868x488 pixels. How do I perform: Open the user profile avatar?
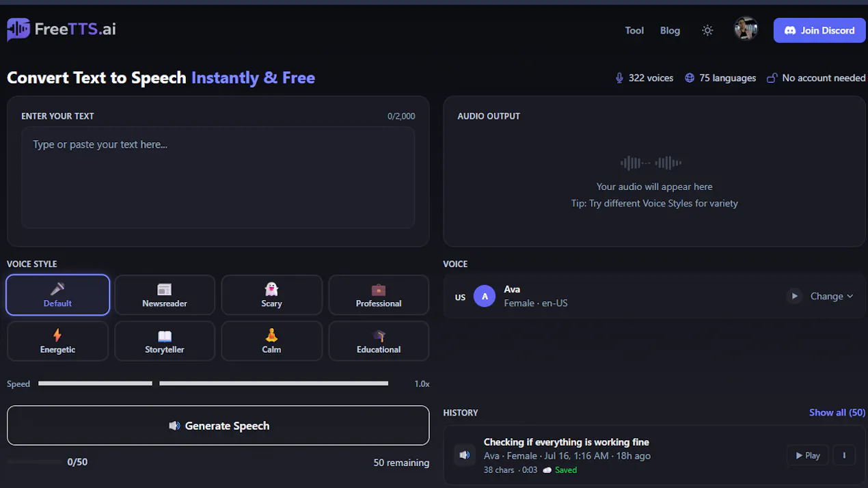(x=746, y=29)
